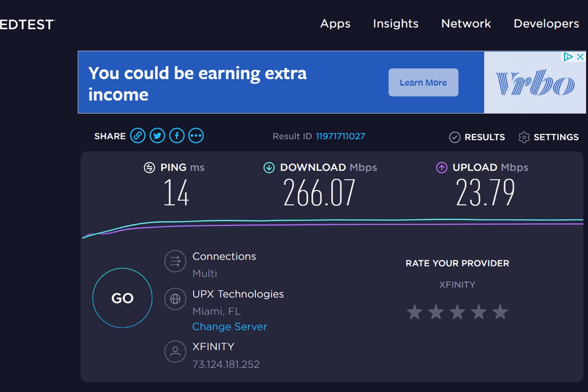Click the Upload arrow icon
The height and width of the screenshot is (392, 588).
click(441, 168)
